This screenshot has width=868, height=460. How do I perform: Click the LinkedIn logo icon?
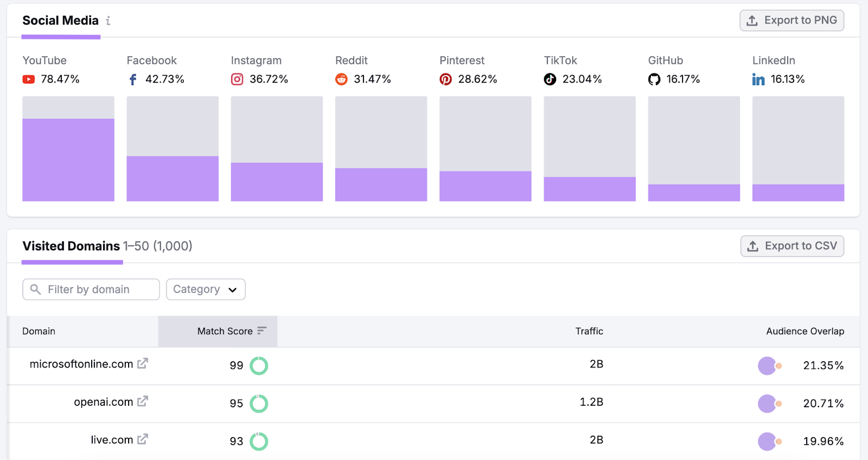pos(758,80)
